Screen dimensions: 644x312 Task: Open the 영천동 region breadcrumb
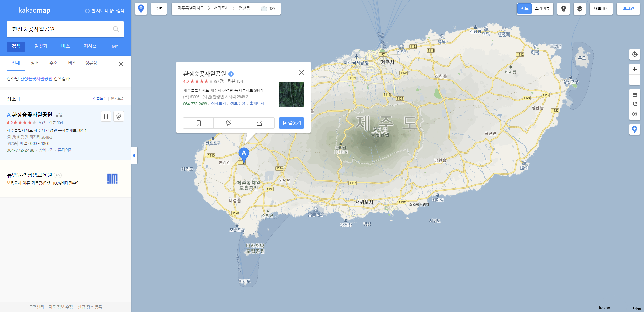(244, 8)
